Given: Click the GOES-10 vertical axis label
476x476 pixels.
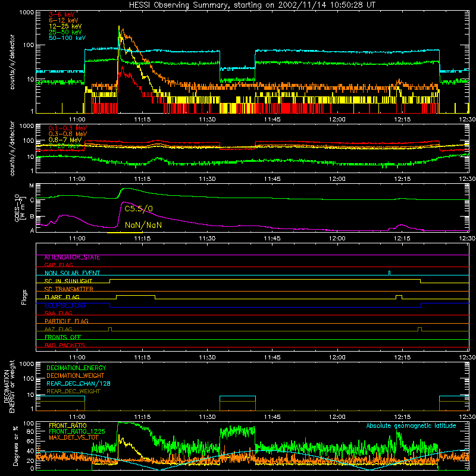Looking at the screenshot, I should pos(20,208).
